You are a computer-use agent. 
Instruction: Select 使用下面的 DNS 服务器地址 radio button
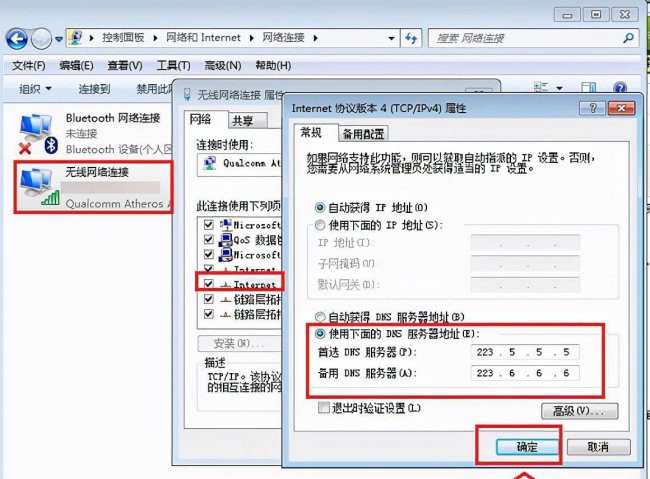[320, 333]
